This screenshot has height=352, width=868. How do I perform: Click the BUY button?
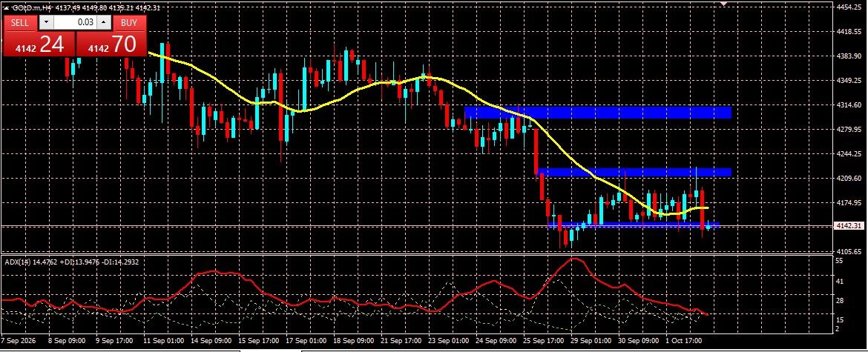point(129,23)
